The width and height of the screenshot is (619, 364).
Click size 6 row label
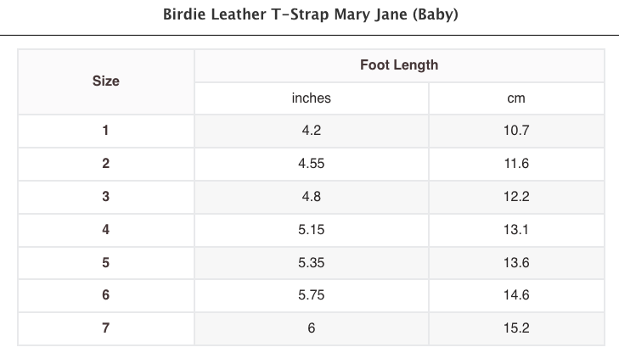(105, 295)
